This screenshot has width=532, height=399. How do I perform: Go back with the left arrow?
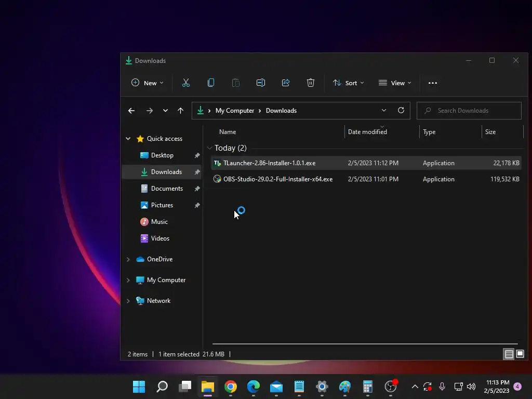click(x=131, y=111)
